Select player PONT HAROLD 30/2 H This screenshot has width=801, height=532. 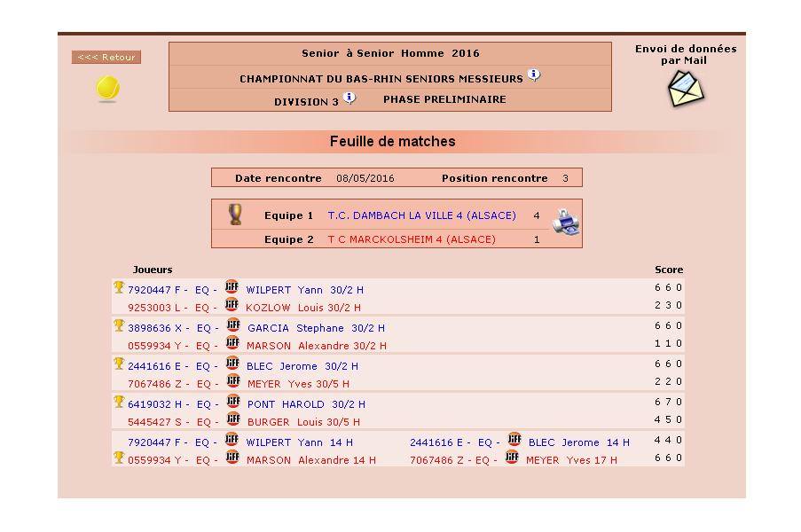307,404
